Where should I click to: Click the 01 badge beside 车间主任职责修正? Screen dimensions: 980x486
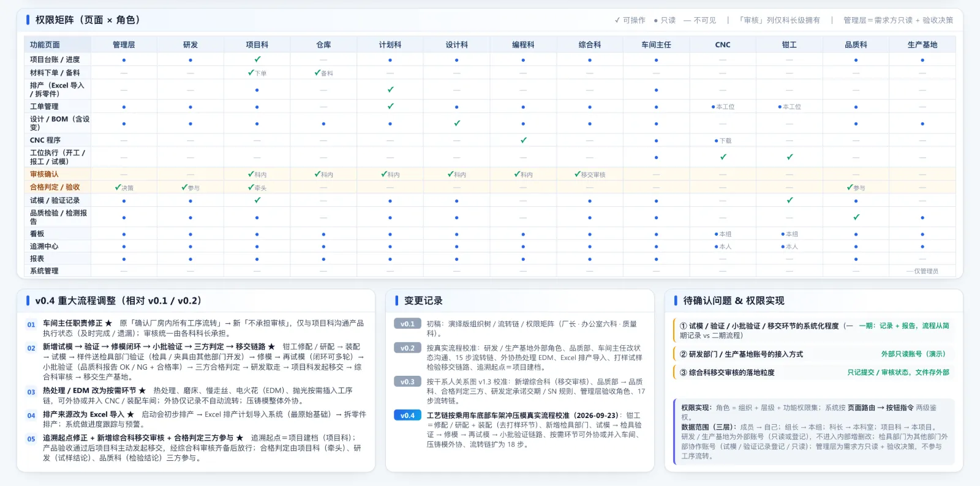point(31,324)
